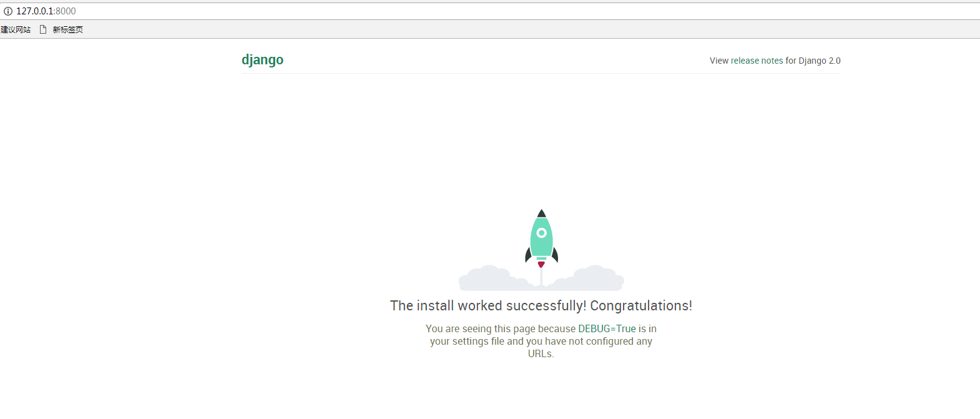Viewport: 980px width, 419px height.
Task: Open the site information icon beside the URL
Action: pos(8,11)
